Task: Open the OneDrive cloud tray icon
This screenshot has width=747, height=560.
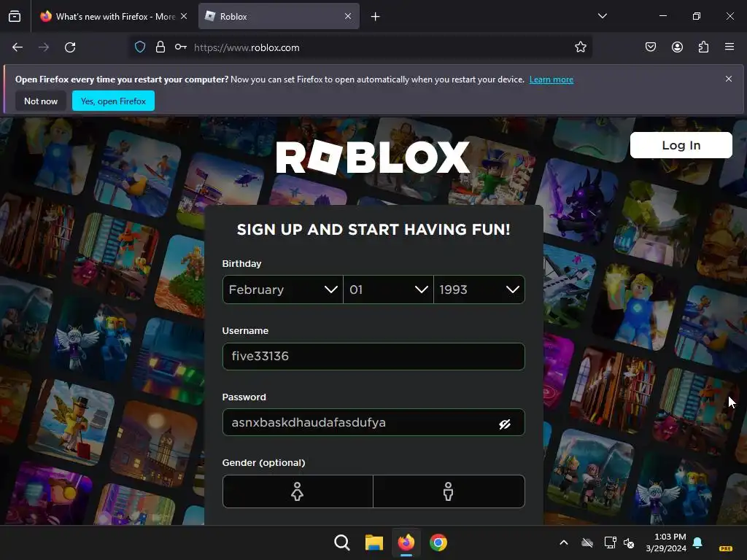Action: (587, 542)
